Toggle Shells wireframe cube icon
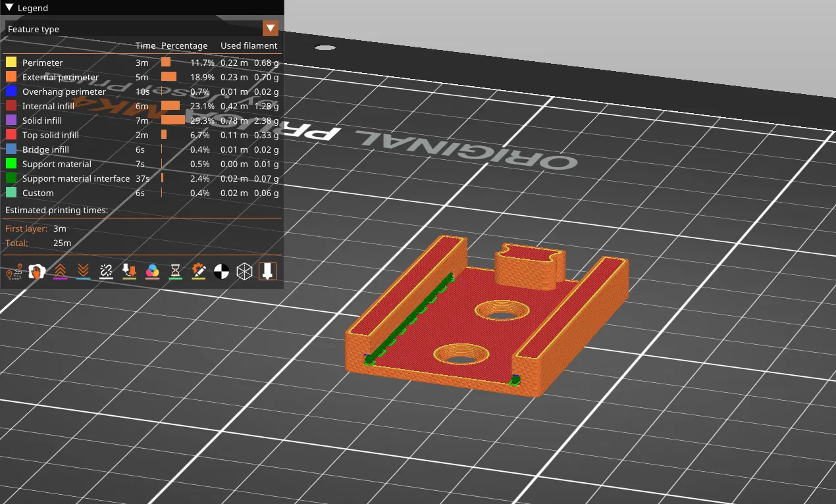Image resolution: width=836 pixels, height=504 pixels. [x=244, y=271]
